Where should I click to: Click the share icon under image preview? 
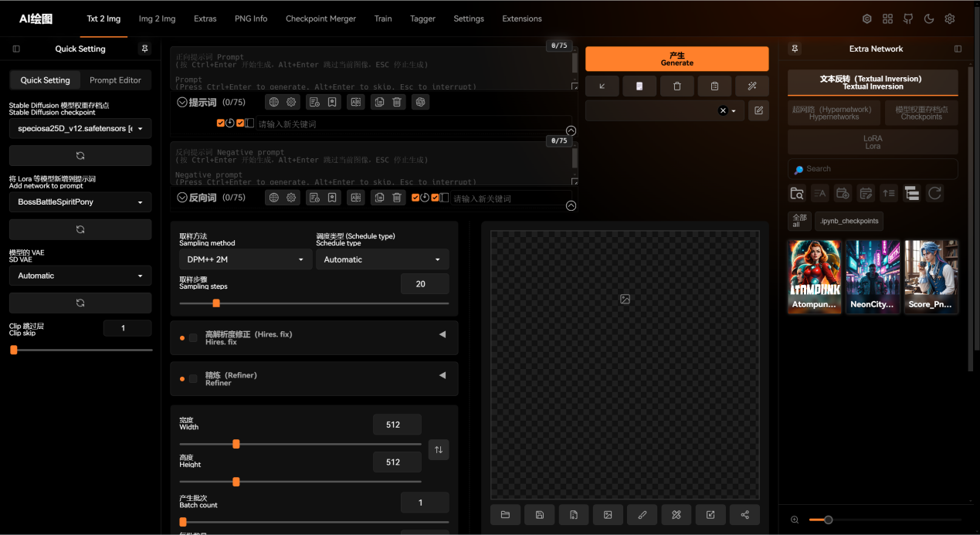click(x=744, y=515)
